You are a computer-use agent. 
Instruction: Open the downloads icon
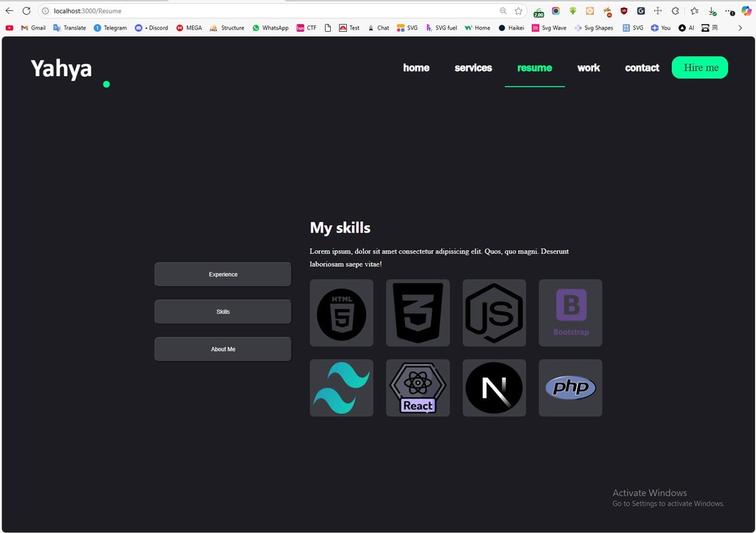point(712,11)
